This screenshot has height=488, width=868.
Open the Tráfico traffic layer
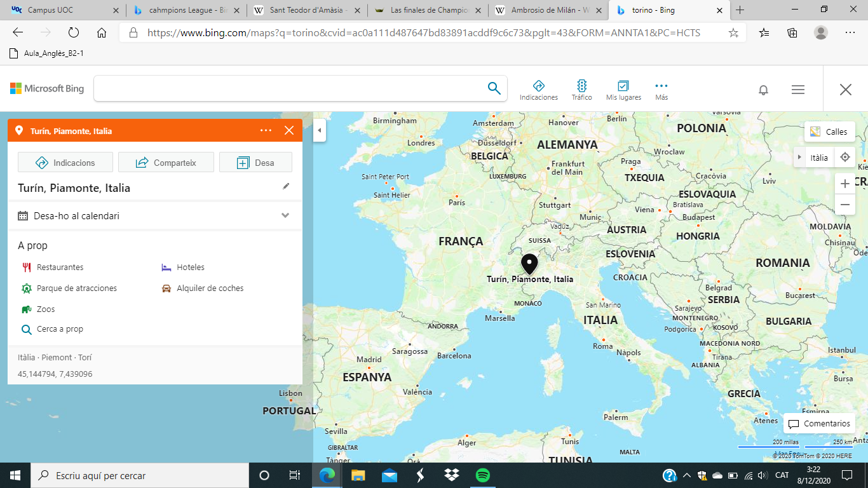(581, 90)
